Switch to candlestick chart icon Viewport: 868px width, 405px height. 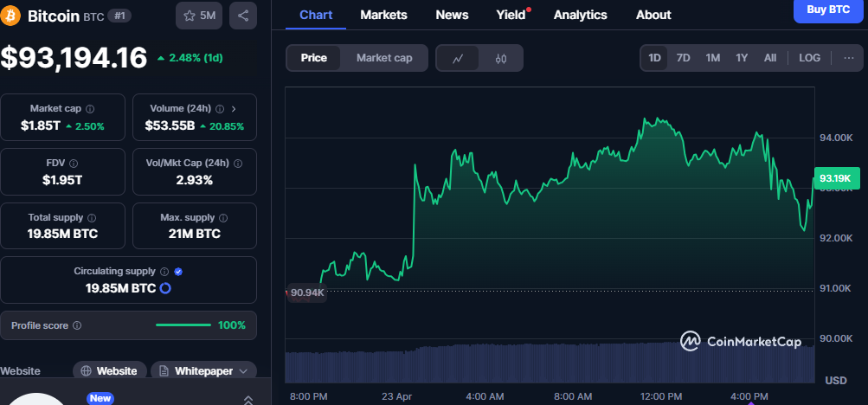tap(501, 58)
